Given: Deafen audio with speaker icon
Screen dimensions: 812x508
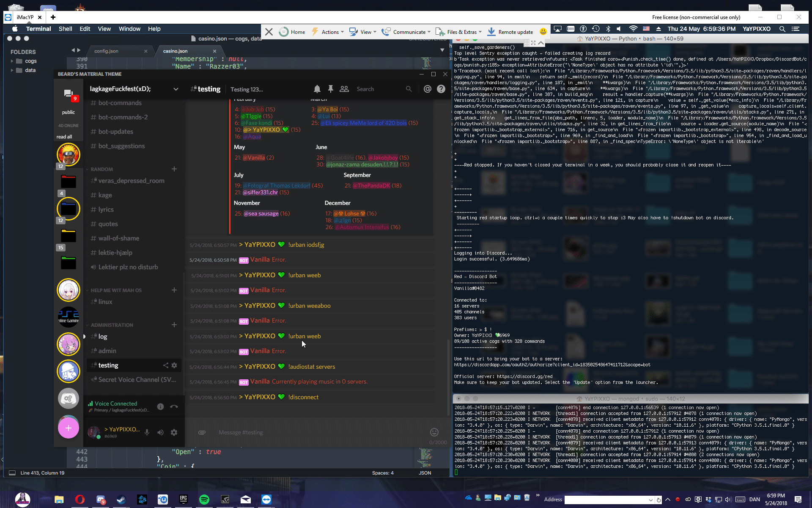Looking at the screenshot, I should (160, 432).
